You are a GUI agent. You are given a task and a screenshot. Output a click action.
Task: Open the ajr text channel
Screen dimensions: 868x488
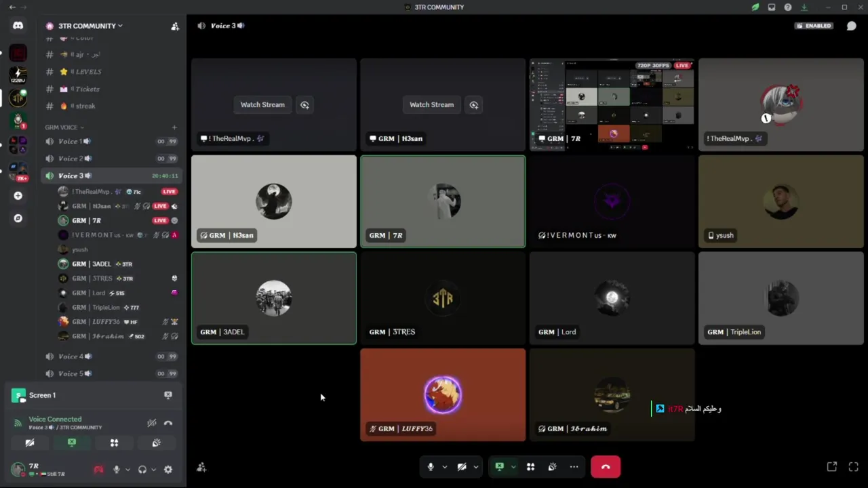pos(112,54)
